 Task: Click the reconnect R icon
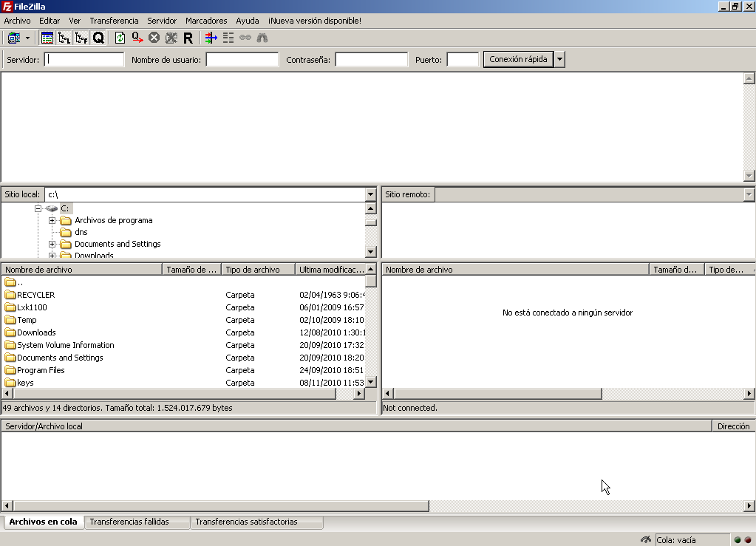pos(188,38)
